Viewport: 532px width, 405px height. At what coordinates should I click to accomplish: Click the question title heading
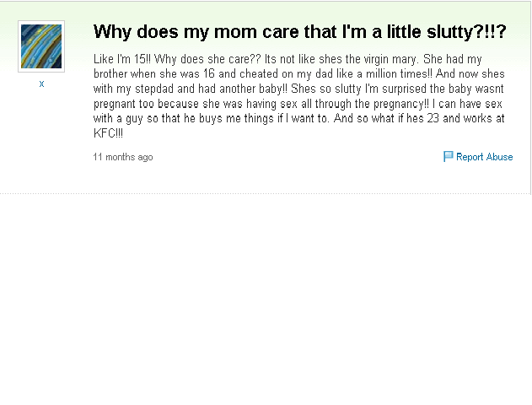[x=299, y=32]
